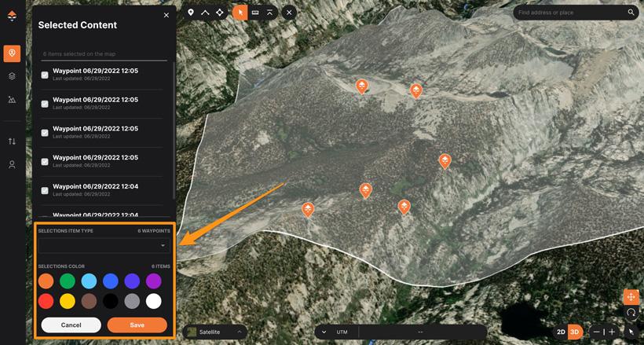This screenshot has height=345, width=644.
Task: Pick the green color swatch
Action: pyautogui.click(x=68, y=281)
